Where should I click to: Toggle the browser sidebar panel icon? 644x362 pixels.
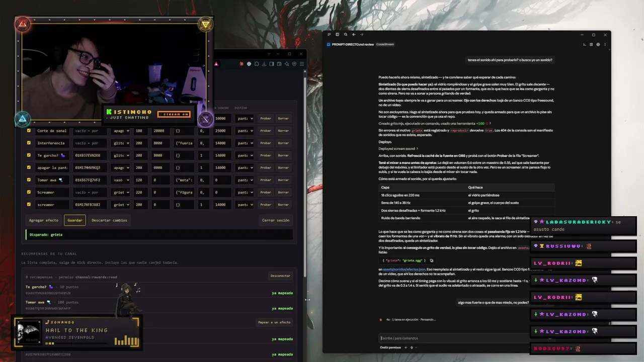coord(272,64)
